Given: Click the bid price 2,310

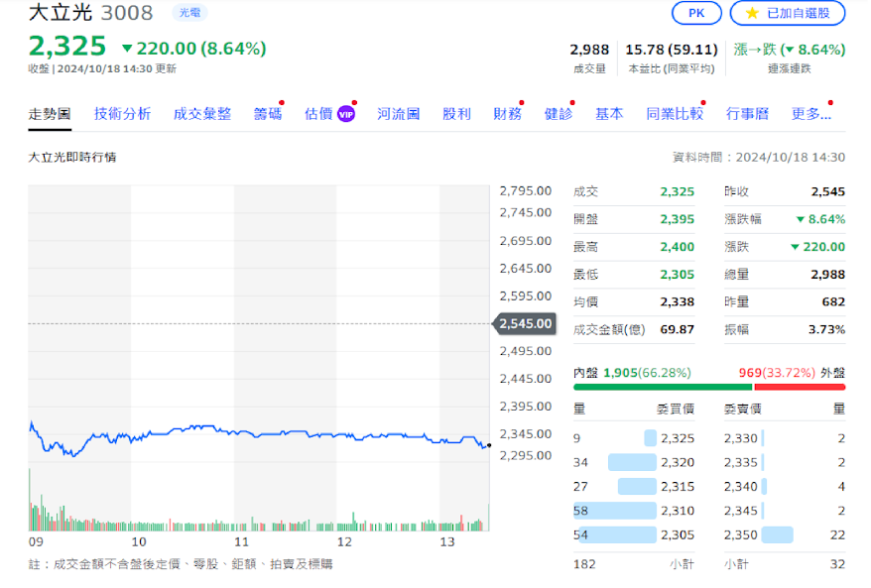Looking at the screenshot, I should (x=678, y=511).
